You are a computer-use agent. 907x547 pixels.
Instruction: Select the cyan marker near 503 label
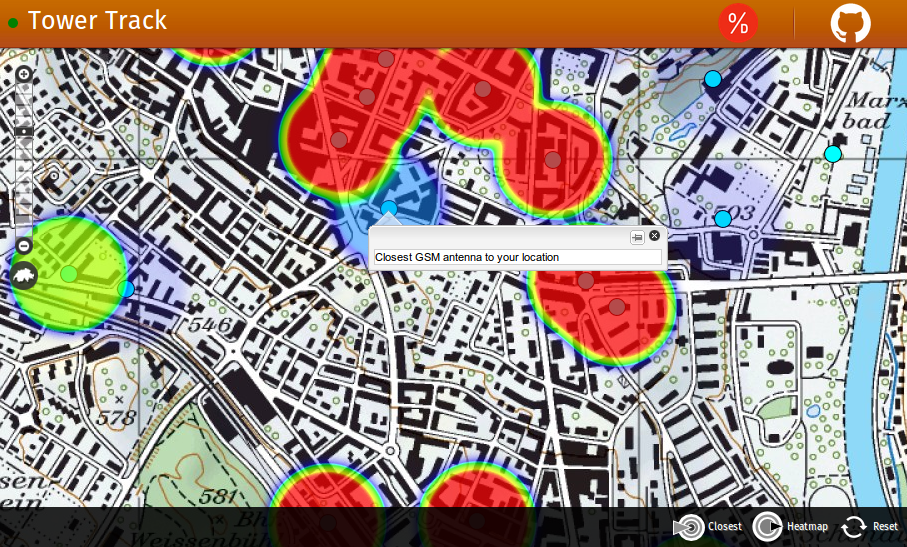click(x=723, y=218)
